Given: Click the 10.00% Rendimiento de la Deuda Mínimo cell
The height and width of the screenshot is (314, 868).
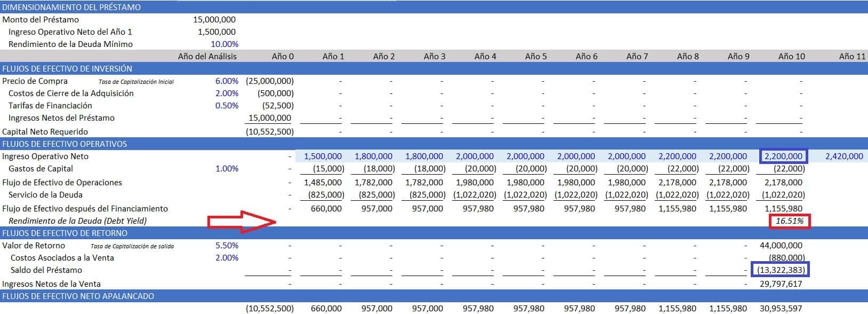Looking at the screenshot, I should tap(224, 44).
